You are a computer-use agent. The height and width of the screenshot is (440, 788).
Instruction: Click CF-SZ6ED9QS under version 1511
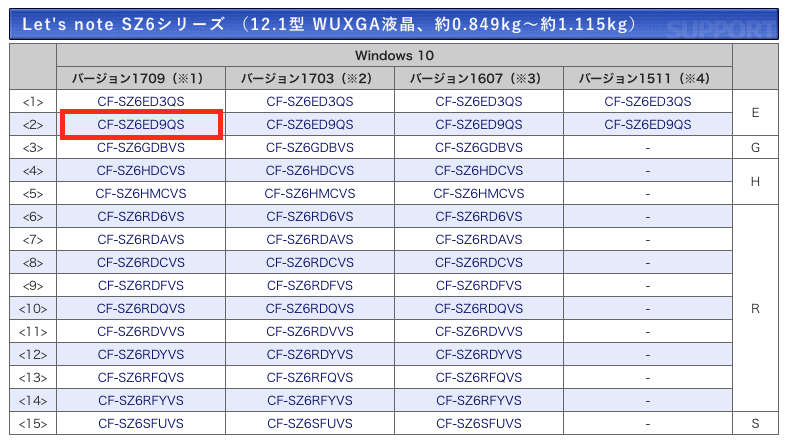coord(647,125)
